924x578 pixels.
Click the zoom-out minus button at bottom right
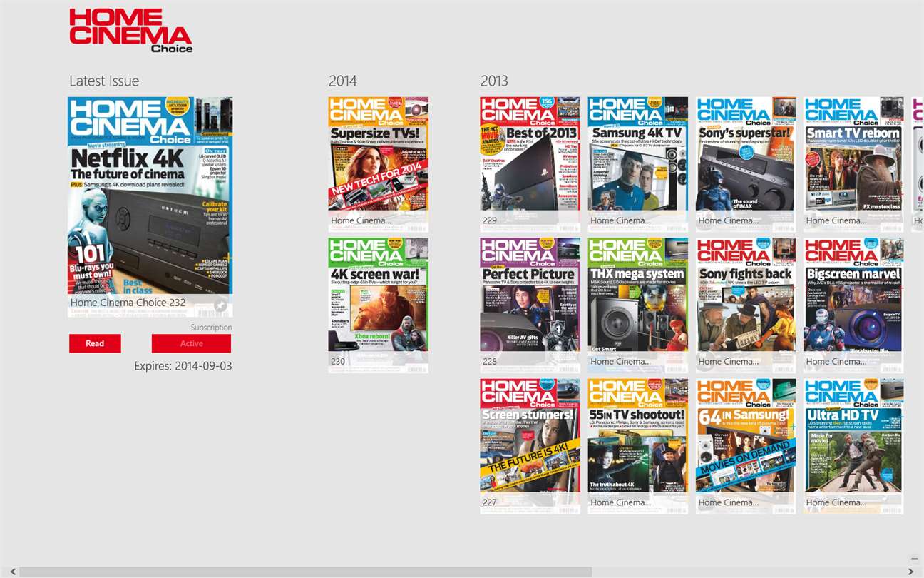pos(915,559)
